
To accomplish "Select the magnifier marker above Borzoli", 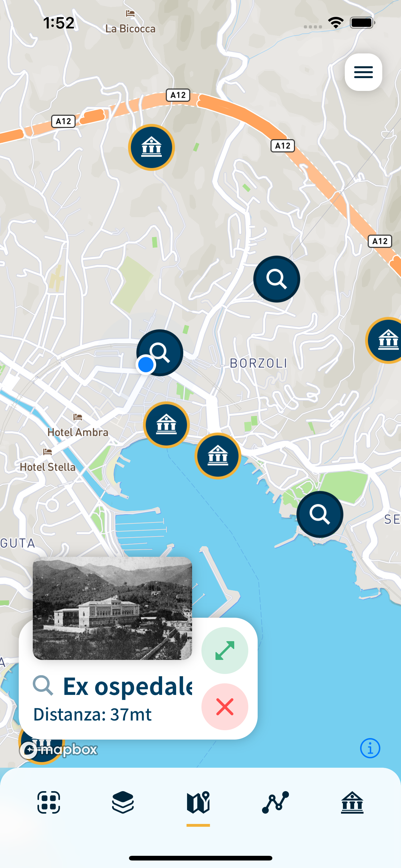I will [x=276, y=279].
